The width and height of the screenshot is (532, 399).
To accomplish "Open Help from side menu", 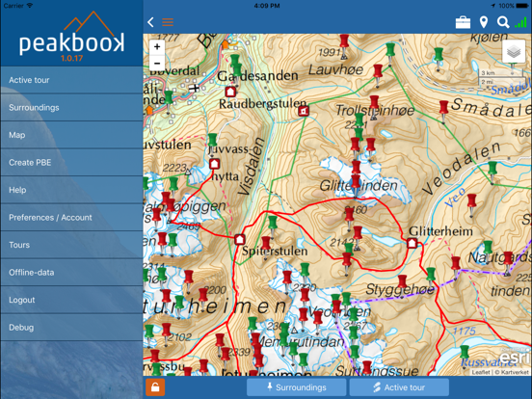I will pyautogui.click(x=71, y=190).
